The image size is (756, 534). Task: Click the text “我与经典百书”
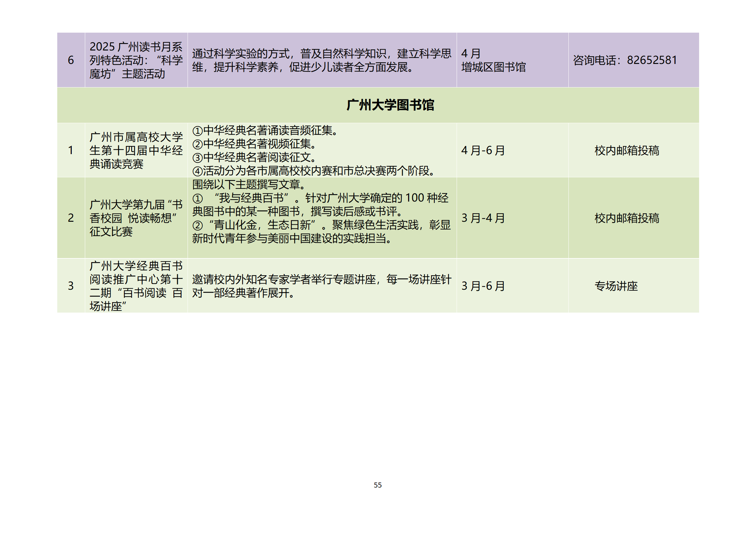251,198
